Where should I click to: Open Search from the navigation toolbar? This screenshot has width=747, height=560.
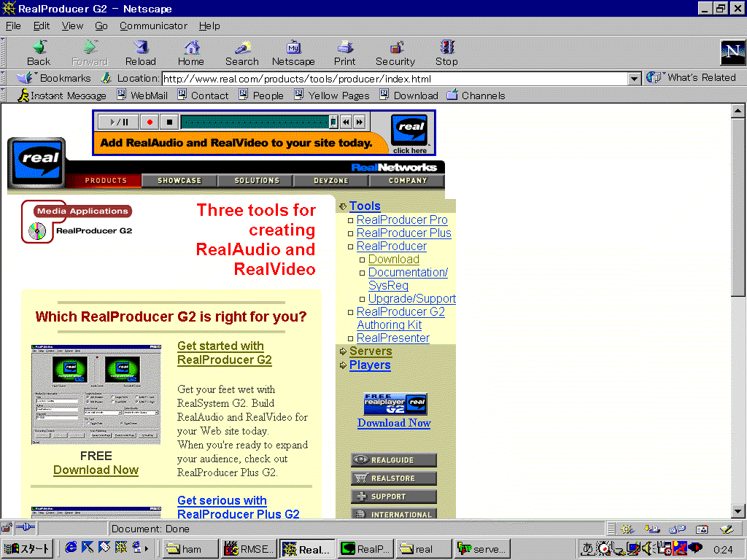tap(242, 52)
